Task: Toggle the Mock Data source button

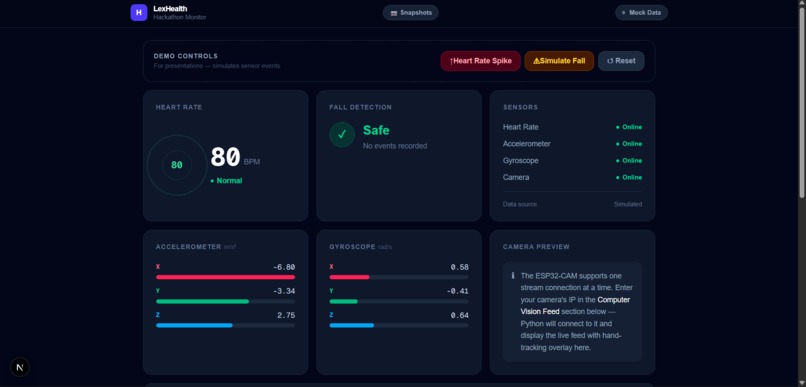Action: [641, 12]
